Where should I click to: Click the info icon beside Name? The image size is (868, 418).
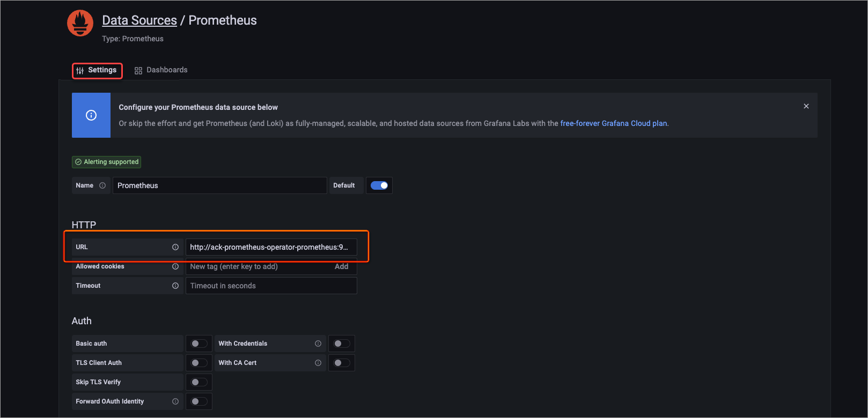coord(102,185)
